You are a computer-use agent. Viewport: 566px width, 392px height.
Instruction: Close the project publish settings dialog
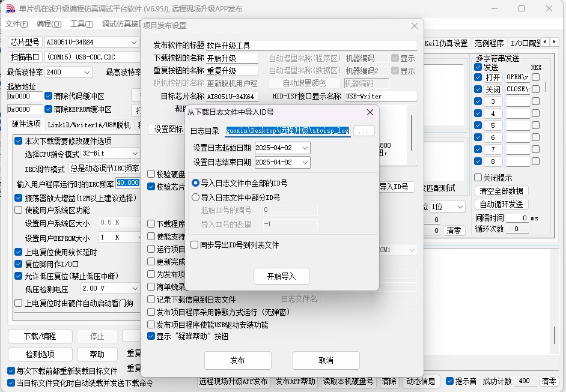coord(415,26)
